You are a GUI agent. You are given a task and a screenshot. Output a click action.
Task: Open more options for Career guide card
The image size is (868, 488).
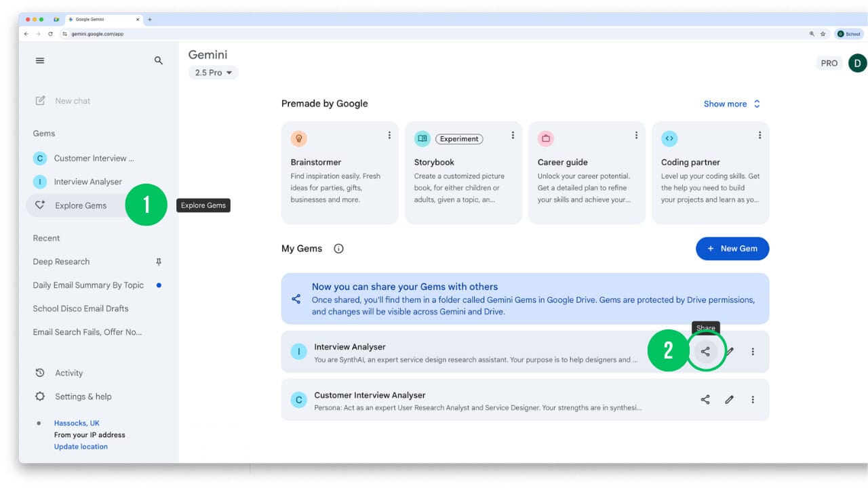pyautogui.click(x=636, y=136)
